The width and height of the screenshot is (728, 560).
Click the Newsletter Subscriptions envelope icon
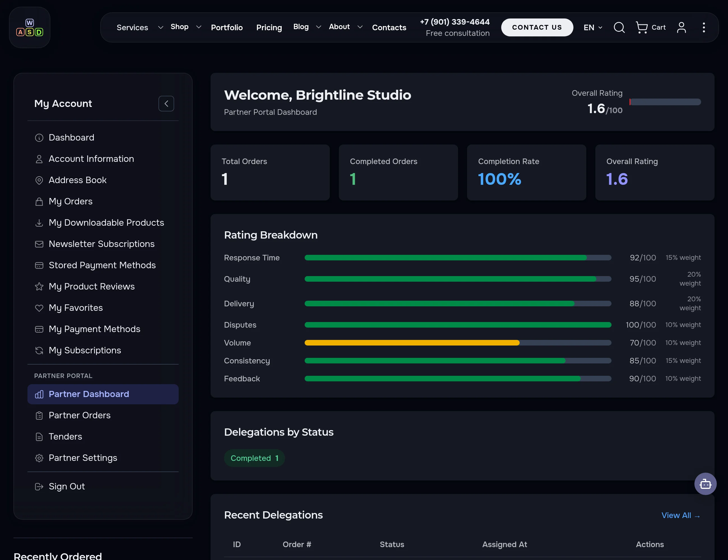pyautogui.click(x=39, y=244)
